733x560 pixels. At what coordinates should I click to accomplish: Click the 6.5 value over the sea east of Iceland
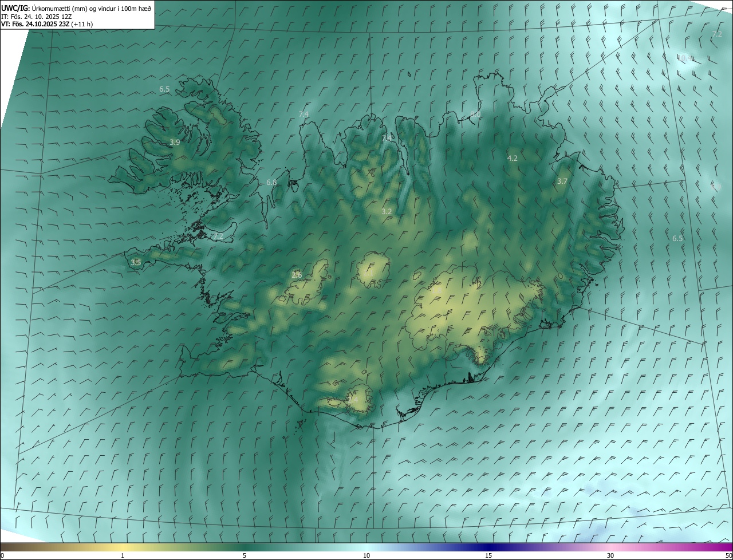click(677, 238)
